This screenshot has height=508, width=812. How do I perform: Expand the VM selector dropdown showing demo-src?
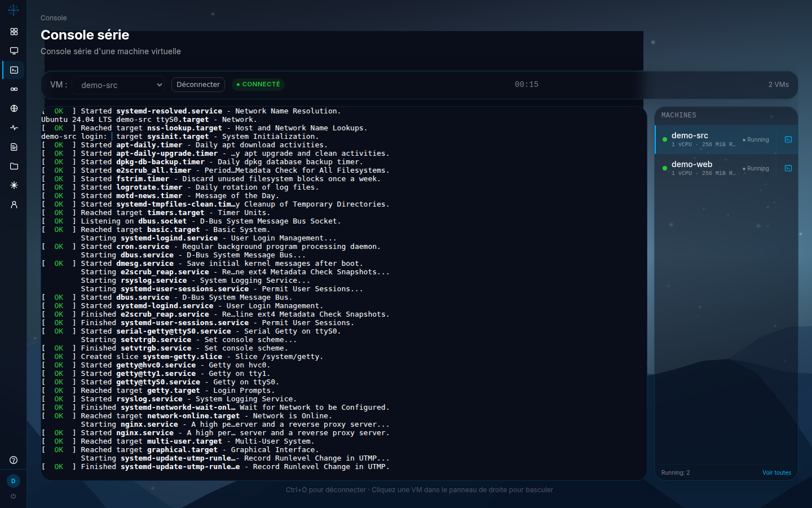(x=118, y=85)
